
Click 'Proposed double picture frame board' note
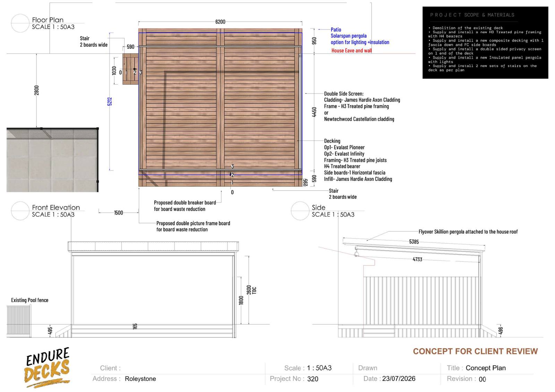tap(193, 224)
